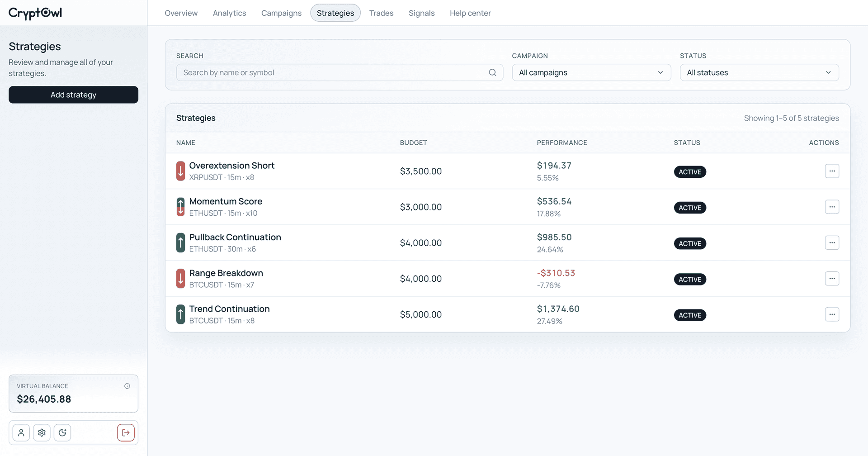Click the $1,374.60 performance value
Screen dimensions: 868x456
coord(558,309)
